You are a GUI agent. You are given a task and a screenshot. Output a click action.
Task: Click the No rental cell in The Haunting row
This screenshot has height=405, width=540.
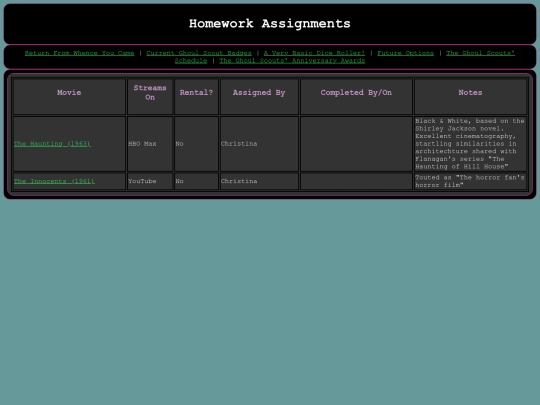pos(196,144)
